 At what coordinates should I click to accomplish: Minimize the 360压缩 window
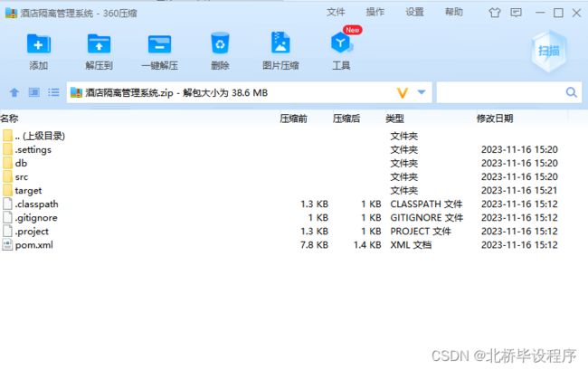[540, 13]
